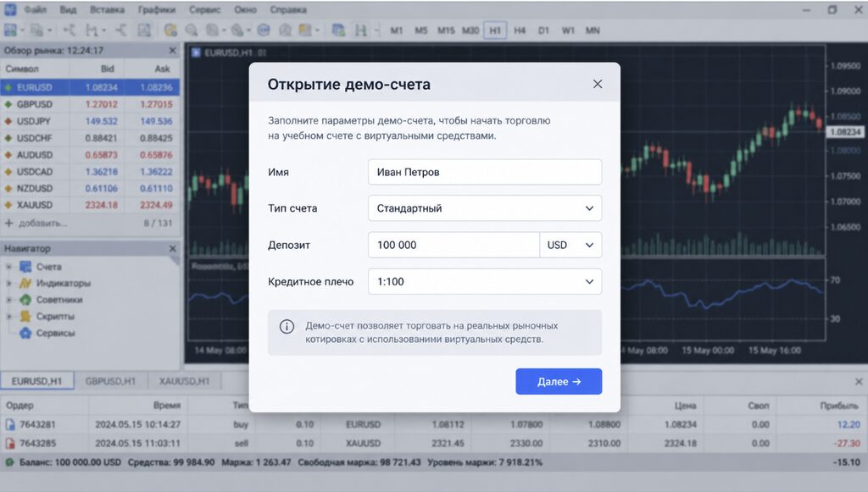Open the USD currency dropdown
Screen dimensions: 868x492
pyautogui.click(x=570, y=245)
